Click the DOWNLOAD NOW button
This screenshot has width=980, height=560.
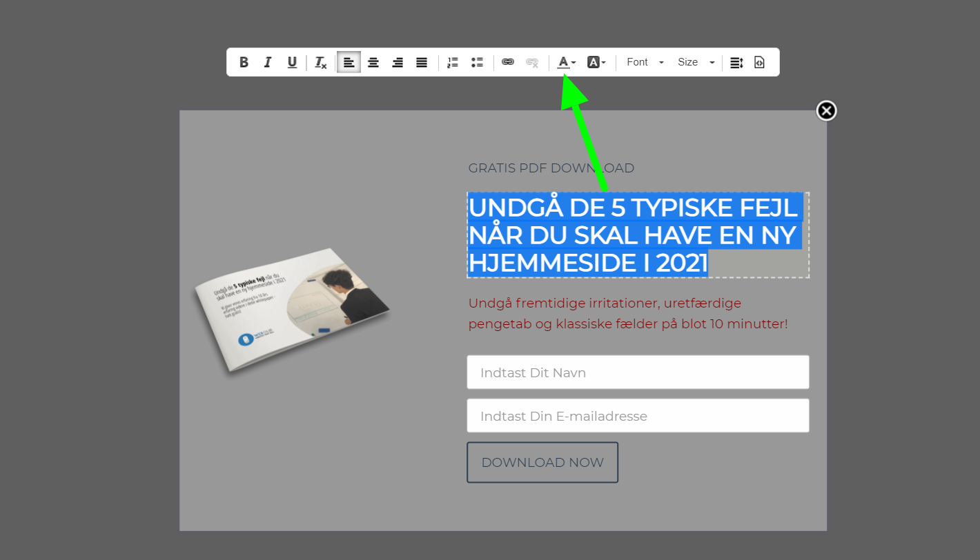tap(542, 462)
